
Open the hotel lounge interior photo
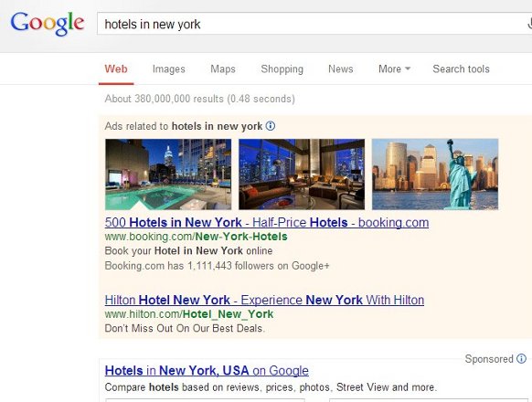[x=302, y=174]
